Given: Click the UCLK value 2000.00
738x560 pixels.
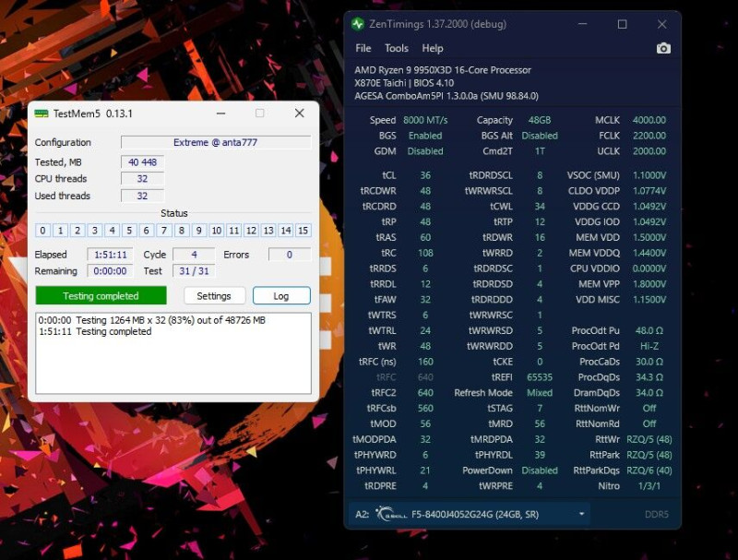Looking at the screenshot, I should [649, 151].
